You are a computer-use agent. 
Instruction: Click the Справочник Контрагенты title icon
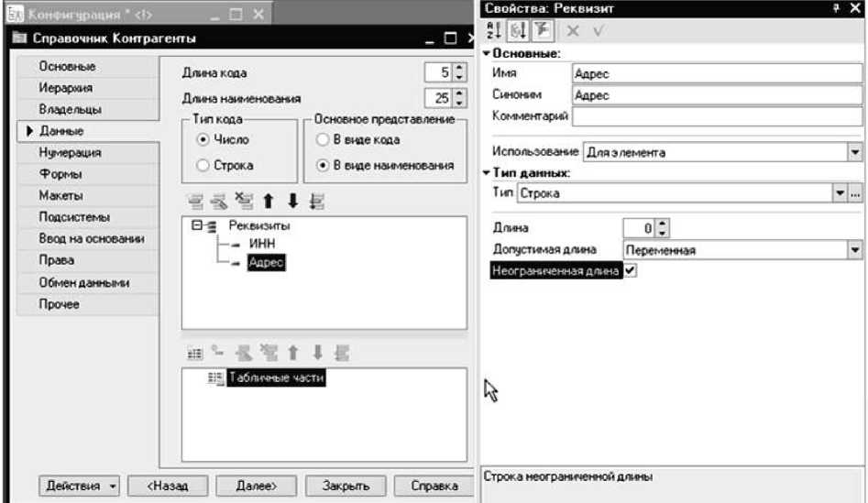point(19,38)
